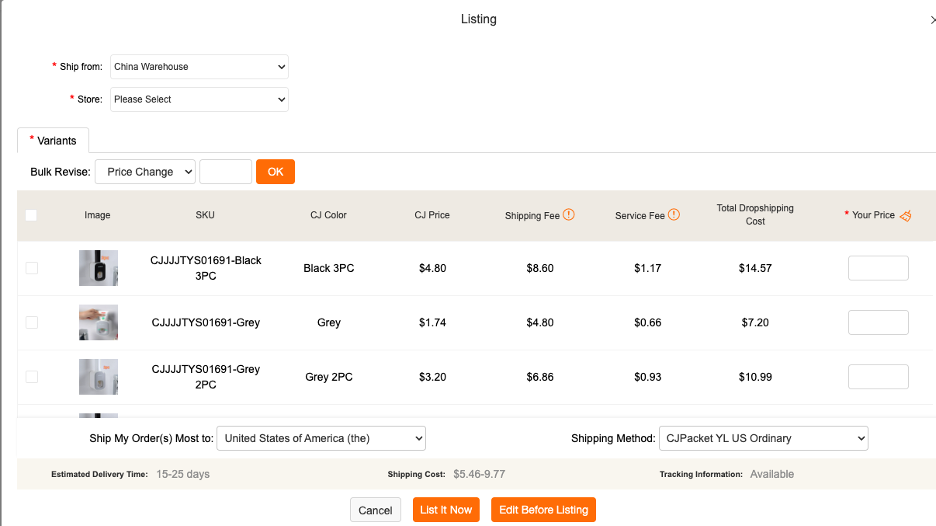Viewport: 936px width, 526px height.
Task: Click the Bulk Revise value input field
Action: point(225,172)
